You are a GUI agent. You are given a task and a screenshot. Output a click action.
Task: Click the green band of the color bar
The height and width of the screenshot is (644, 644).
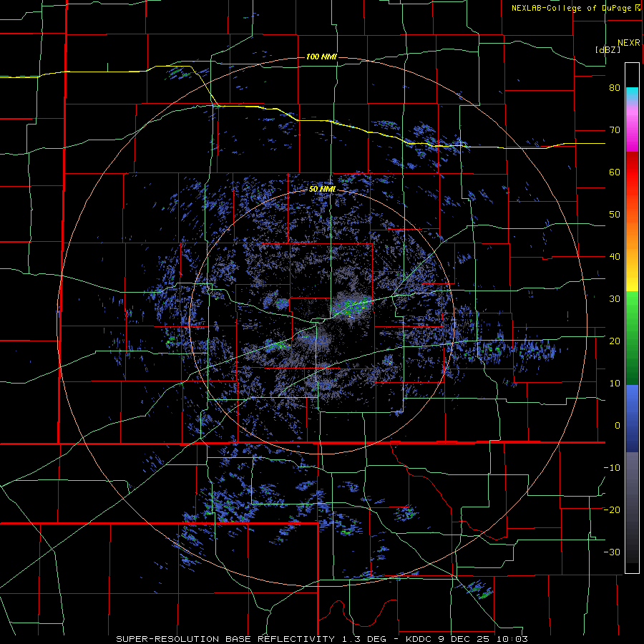point(632,338)
